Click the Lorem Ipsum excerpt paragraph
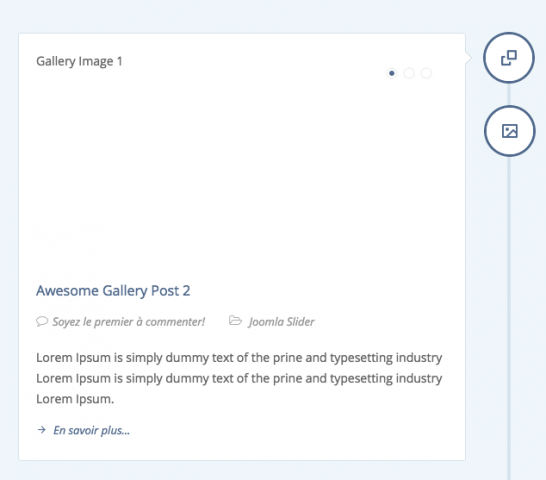546x480 pixels. (239, 378)
